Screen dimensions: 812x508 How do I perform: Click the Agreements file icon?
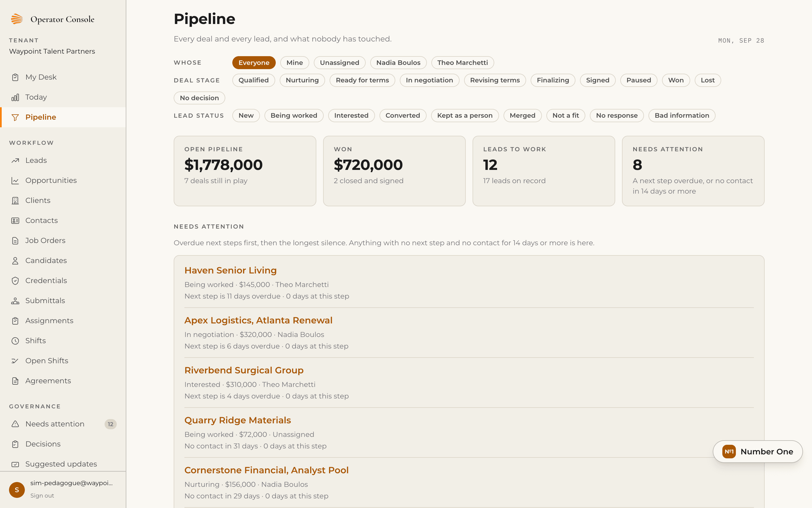15,381
